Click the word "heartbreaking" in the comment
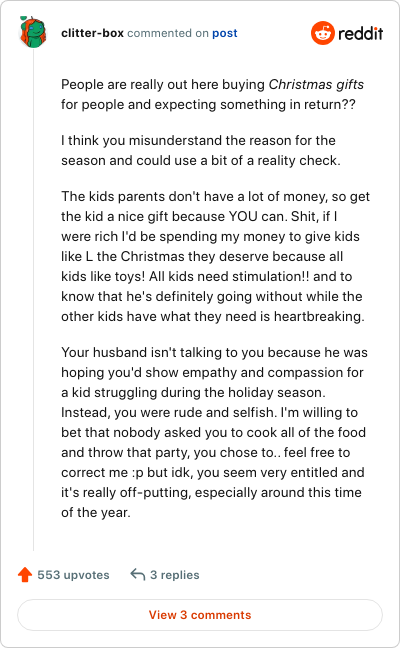The image size is (400, 648). 319,316
